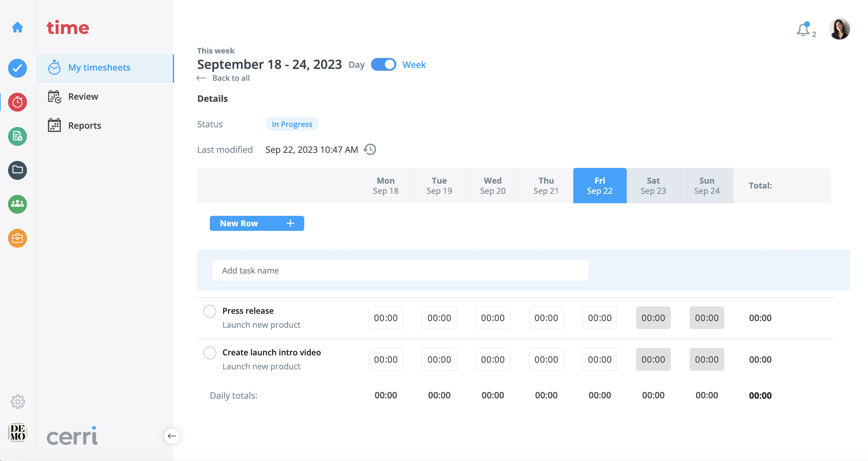Open the red stopwatch time module
The height and width of the screenshot is (461, 868).
coord(17,102)
